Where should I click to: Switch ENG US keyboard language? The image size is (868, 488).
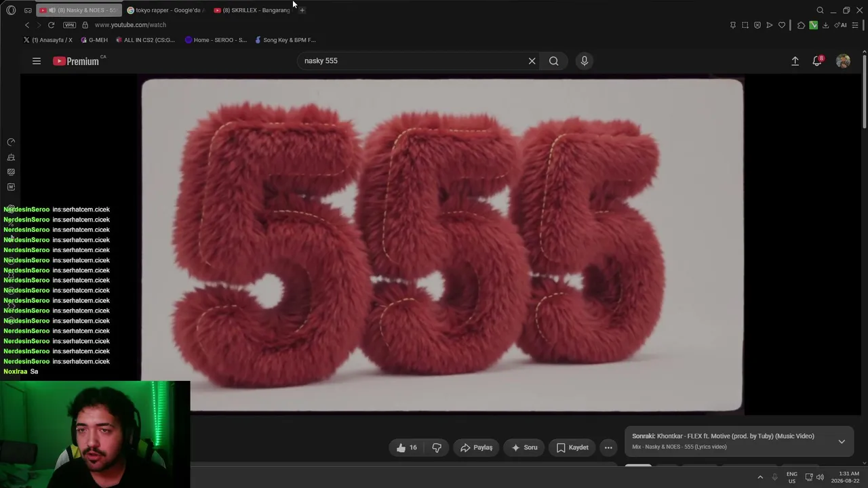pyautogui.click(x=792, y=477)
